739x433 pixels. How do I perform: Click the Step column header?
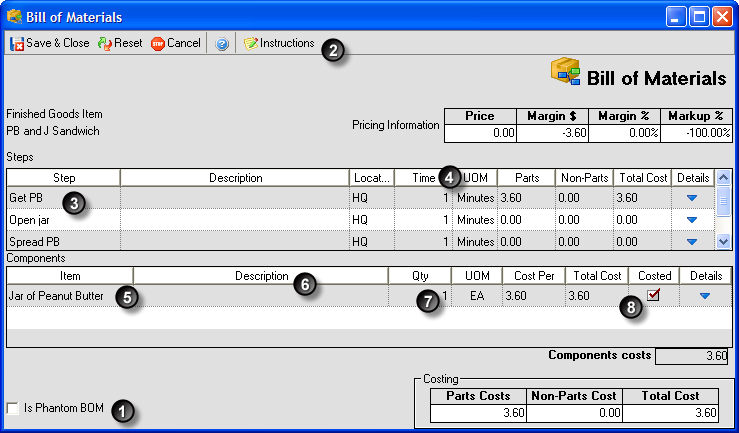(x=63, y=177)
